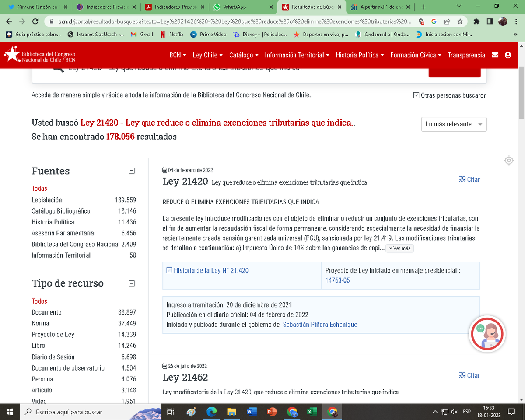The width and height of the screenshot is (525, 420).
Task: Open the Ley 21462 result title
Action: point(185,377)
